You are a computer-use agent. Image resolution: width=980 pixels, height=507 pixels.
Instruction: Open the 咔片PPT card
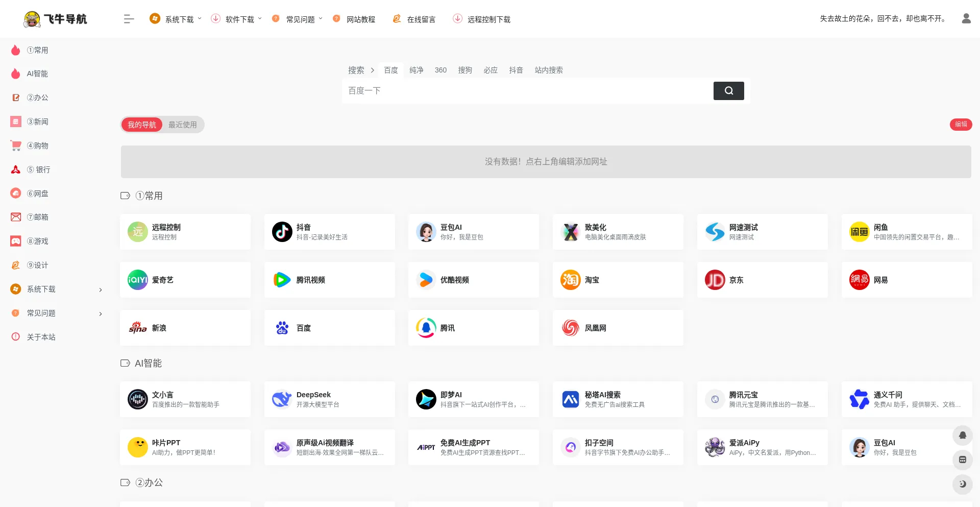click(x=185, y=447)
